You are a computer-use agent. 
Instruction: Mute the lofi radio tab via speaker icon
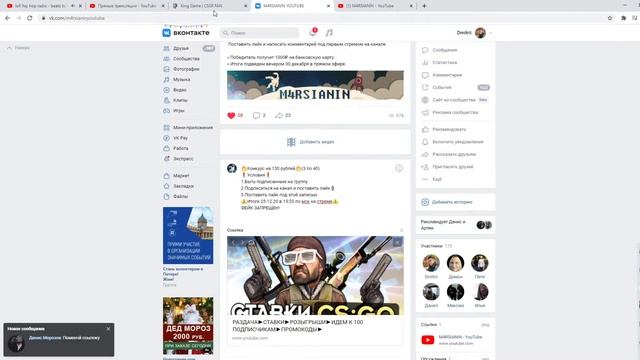(x=73, y=6)
